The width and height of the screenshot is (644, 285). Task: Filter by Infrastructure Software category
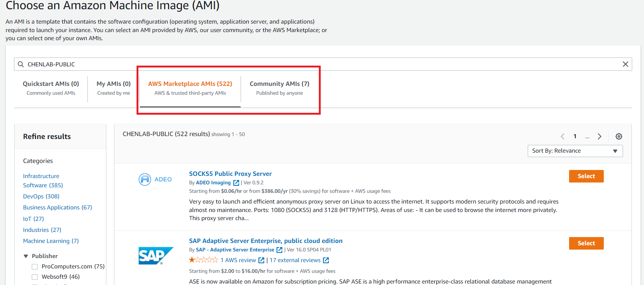point(43,181)
